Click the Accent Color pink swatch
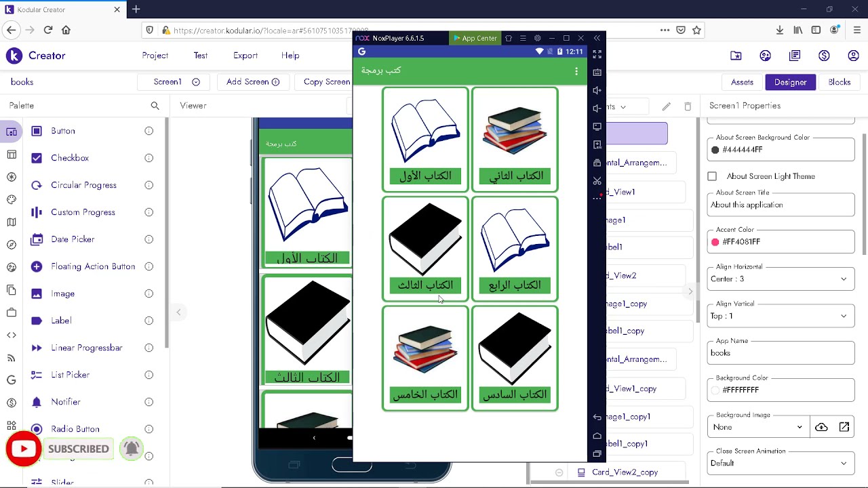This screenshot has width=868, height=488. pyautogui.click(x=715, y=242)
